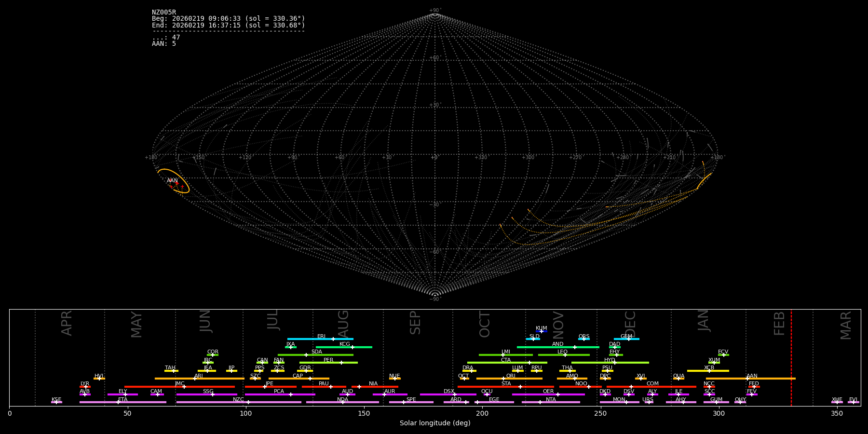
Task: Select the yellow XCB shower bar
Action: pyautogui.click(x=708, y=371)
